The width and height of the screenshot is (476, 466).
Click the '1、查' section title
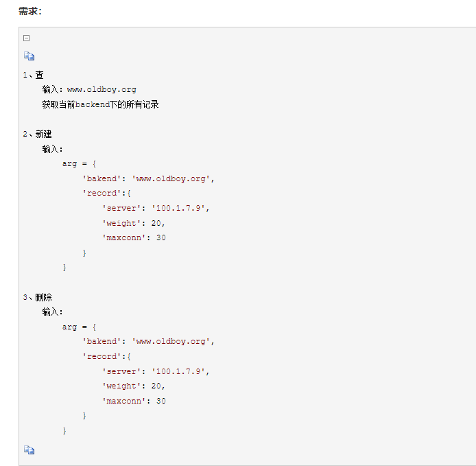[33, 75]
